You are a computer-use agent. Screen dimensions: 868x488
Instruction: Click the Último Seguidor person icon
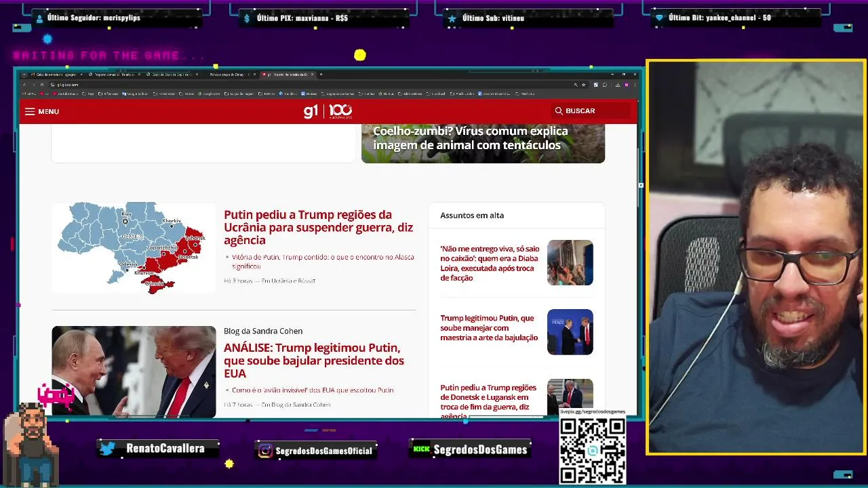click(x=39, y=18)
